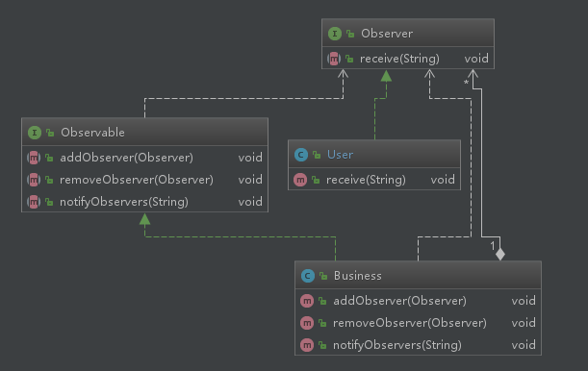This screenshot has width=588, height=371.
Task: Click the blue class icon beside User
Action: click(x=301, y=155)
